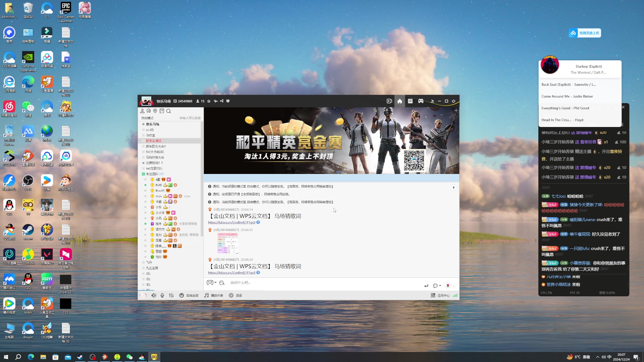Open the Steam icon in Windows taskbar
The width and height of the screenshot is (644, 362).
click(x=80, y=357)
